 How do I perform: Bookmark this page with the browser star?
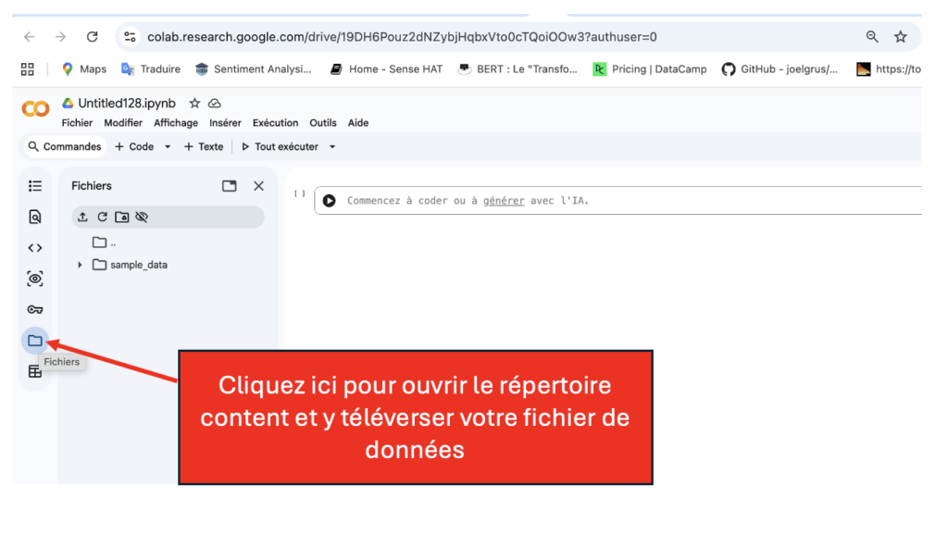900,37
